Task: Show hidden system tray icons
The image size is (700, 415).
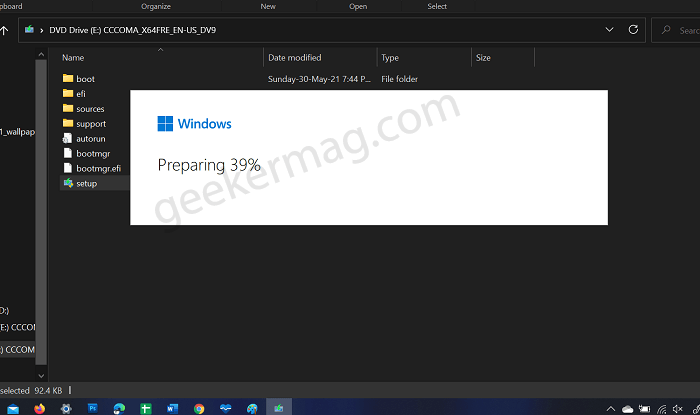Action: pos(611,409)
